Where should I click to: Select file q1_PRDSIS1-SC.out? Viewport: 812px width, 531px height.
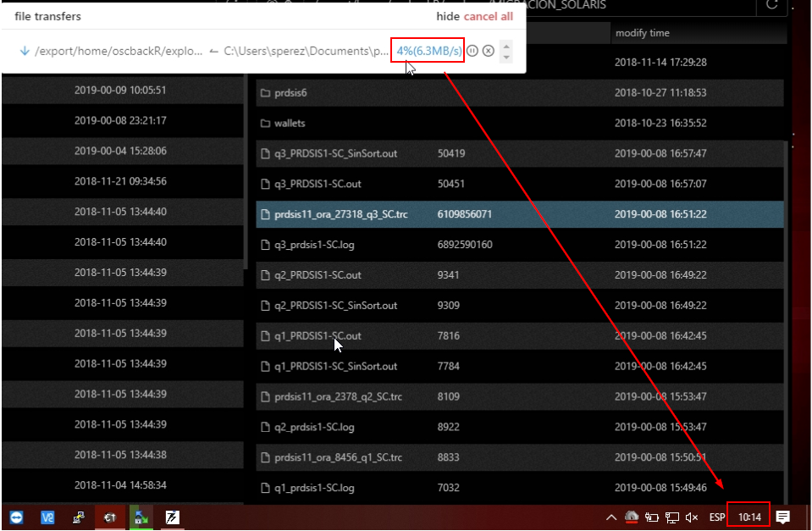519,335
